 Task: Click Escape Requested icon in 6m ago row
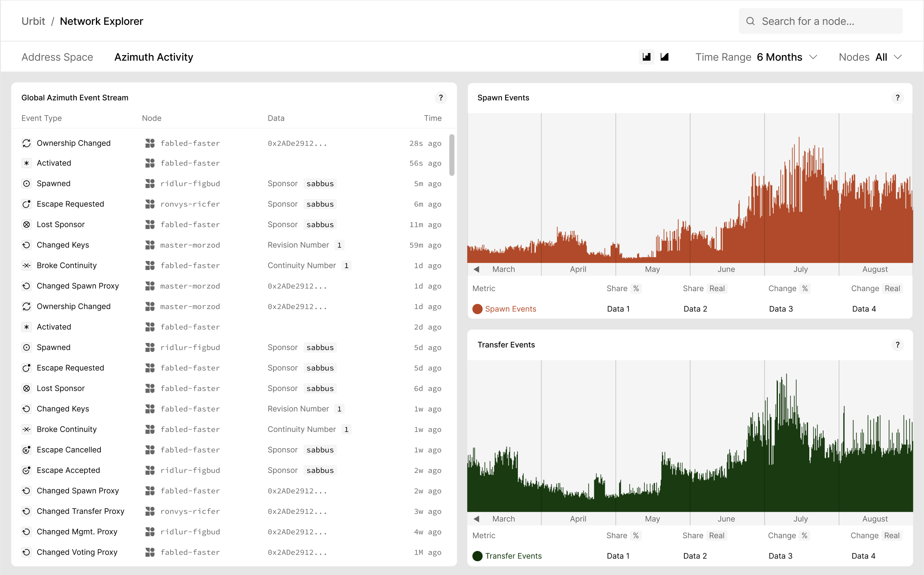[x=27, y=204]
